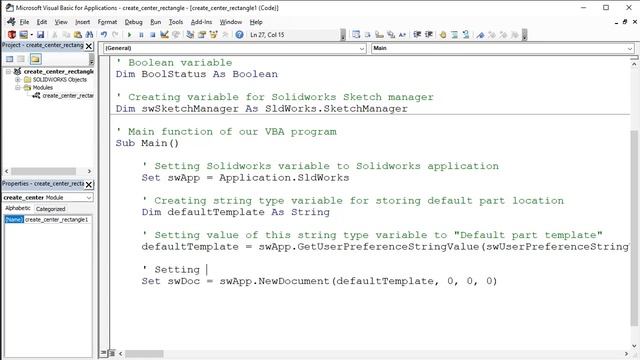Open the Window menu
Image resolution: width=640 pixels, height=360 pixels.
pyautogui.click(x=231, y=22)
